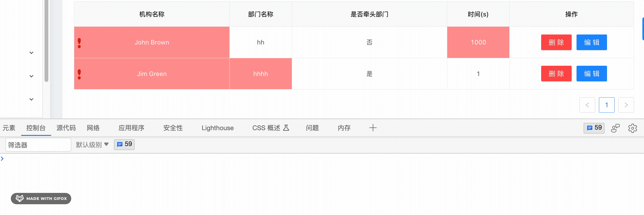Click the warning icon in John Brown row
The width and height of the screenshot is (644, 215).
(x=79, y=43)
